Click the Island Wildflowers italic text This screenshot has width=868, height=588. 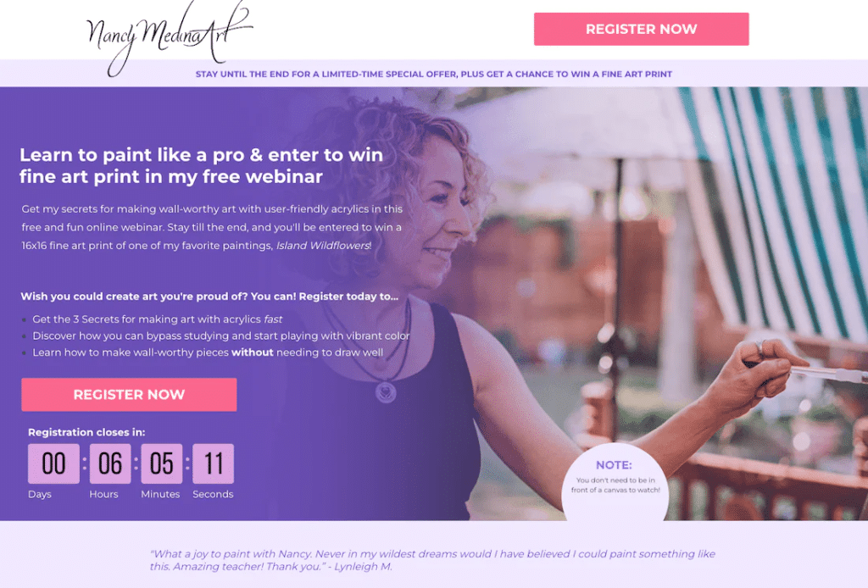[323, 246]
